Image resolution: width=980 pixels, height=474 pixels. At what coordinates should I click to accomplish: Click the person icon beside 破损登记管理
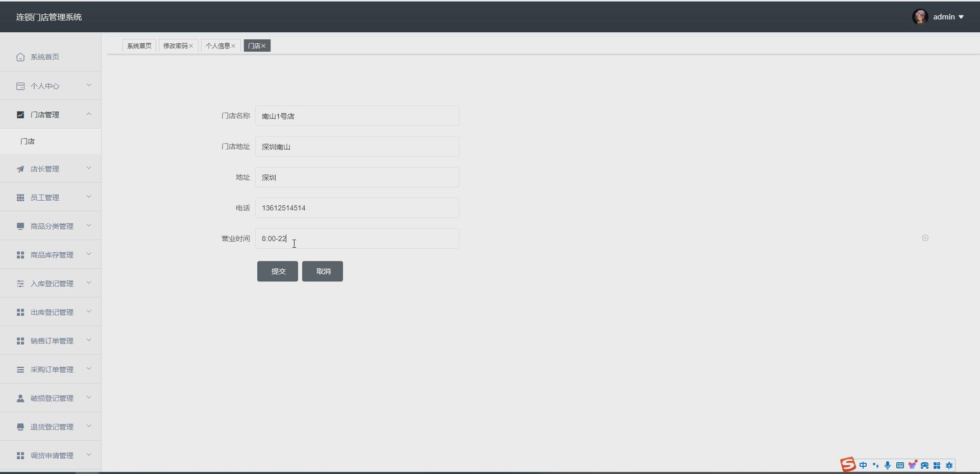coord(20,397)
